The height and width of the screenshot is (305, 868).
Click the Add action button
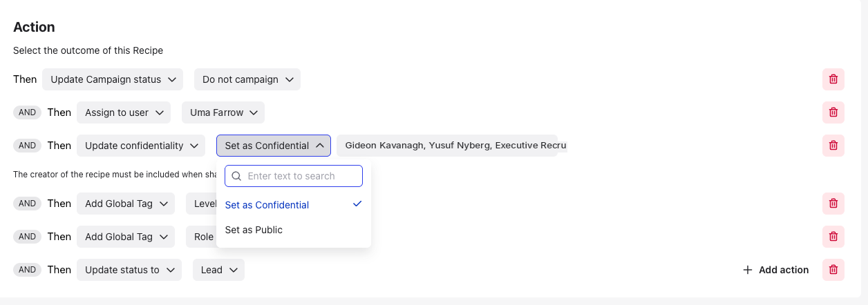(x=775, y=270)
